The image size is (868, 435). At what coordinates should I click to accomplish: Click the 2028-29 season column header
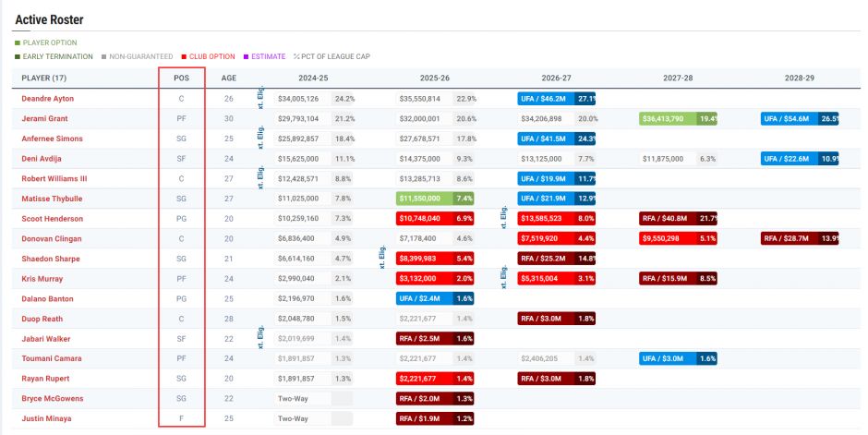(x=800, y=78)
